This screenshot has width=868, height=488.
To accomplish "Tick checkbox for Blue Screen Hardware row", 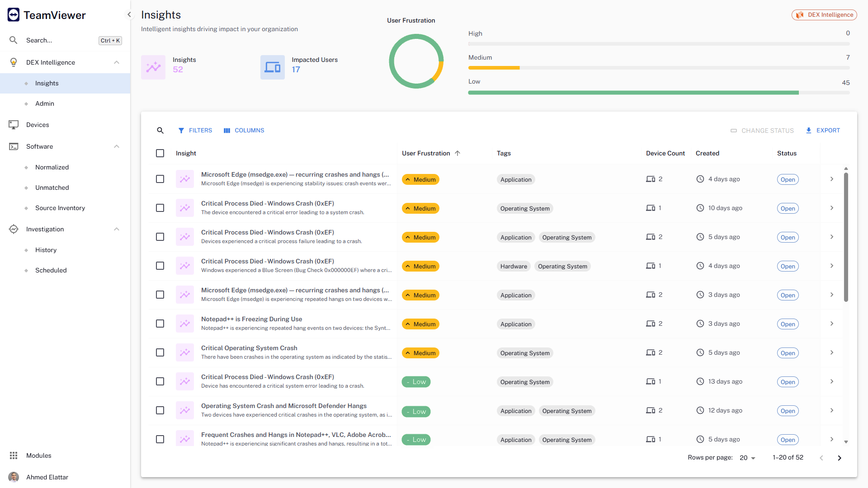I will pyautogui.click(x=160, y=266).
